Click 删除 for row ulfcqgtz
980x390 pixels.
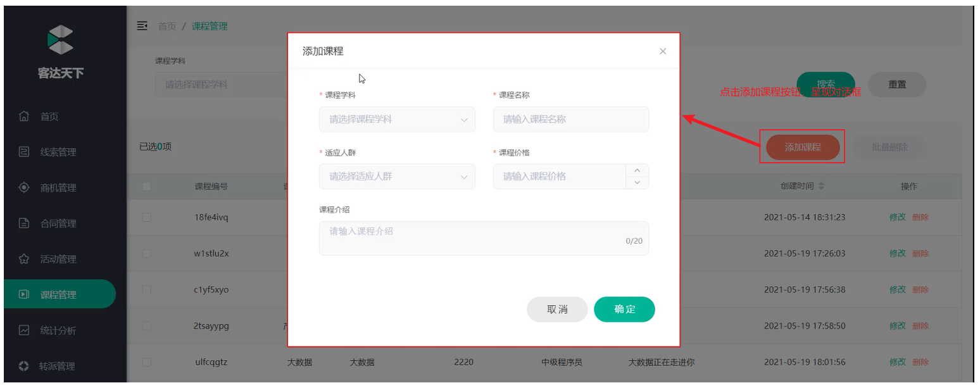tap(920, 362)
